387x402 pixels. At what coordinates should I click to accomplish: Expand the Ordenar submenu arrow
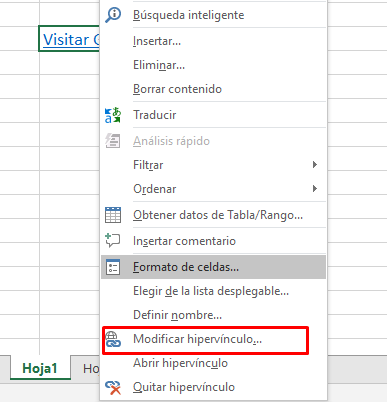tap(315, 189)
